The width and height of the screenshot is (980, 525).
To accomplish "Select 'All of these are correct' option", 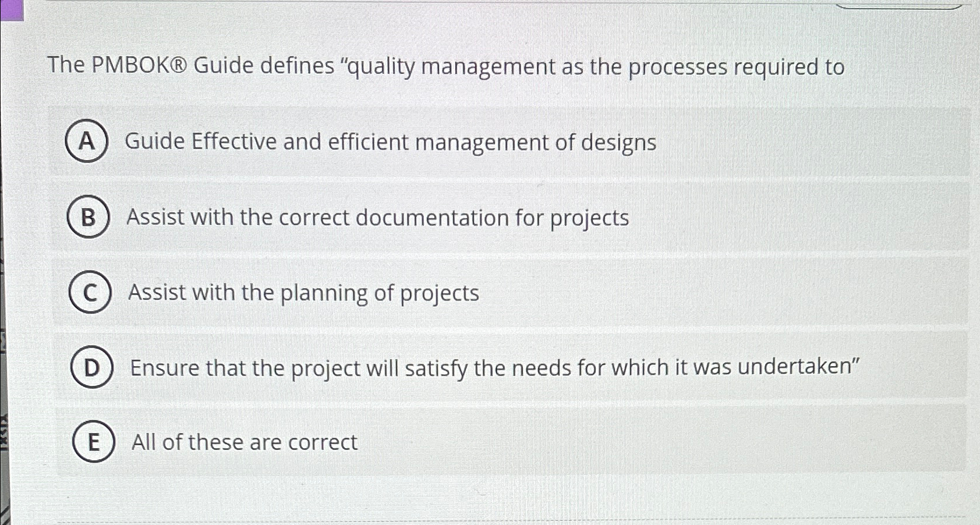I will 243,442.
